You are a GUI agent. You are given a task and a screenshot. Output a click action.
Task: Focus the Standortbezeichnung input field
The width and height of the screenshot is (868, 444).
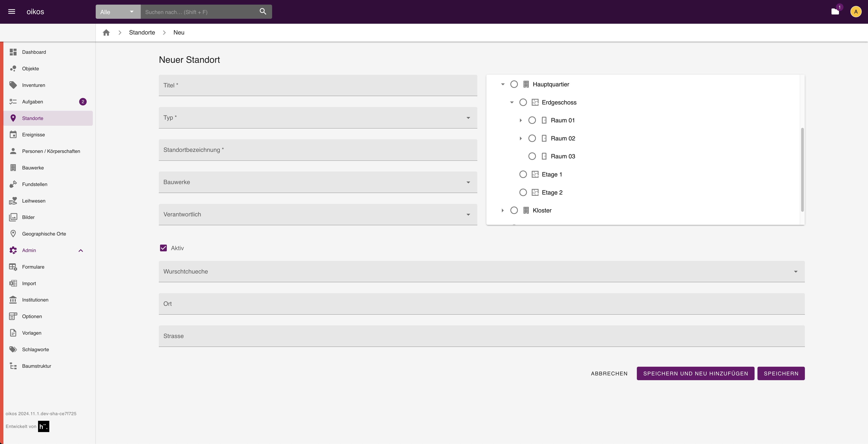coord(318,150)
